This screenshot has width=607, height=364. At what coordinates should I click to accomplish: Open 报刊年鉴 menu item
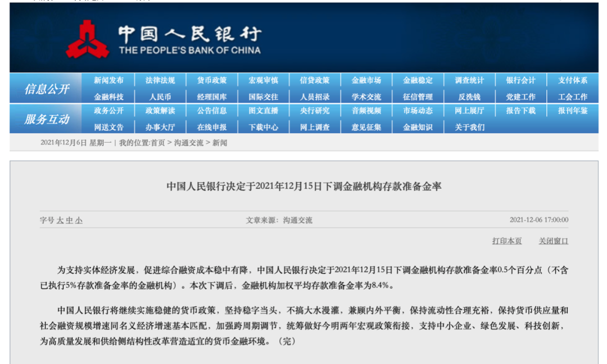click(573, 111)
